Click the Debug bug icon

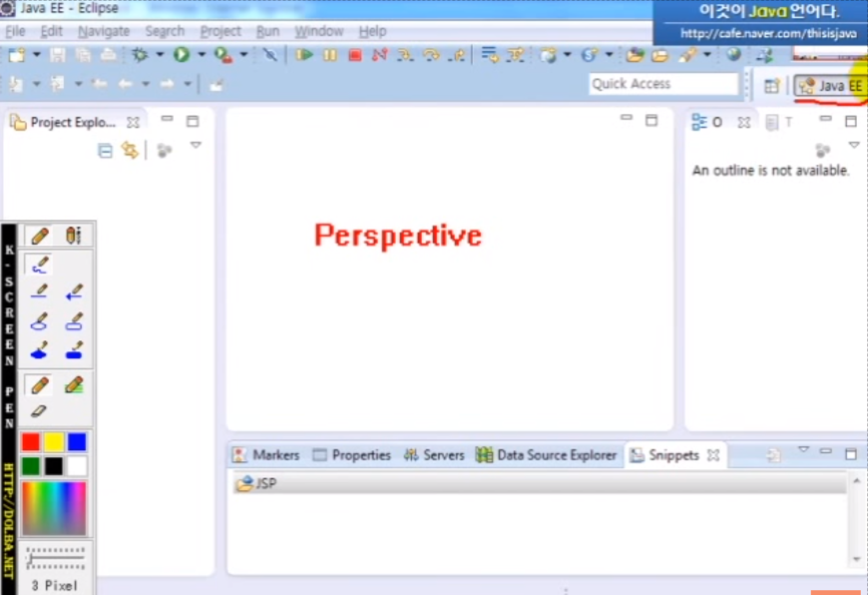pyautogui.click(x=140, y=55)
